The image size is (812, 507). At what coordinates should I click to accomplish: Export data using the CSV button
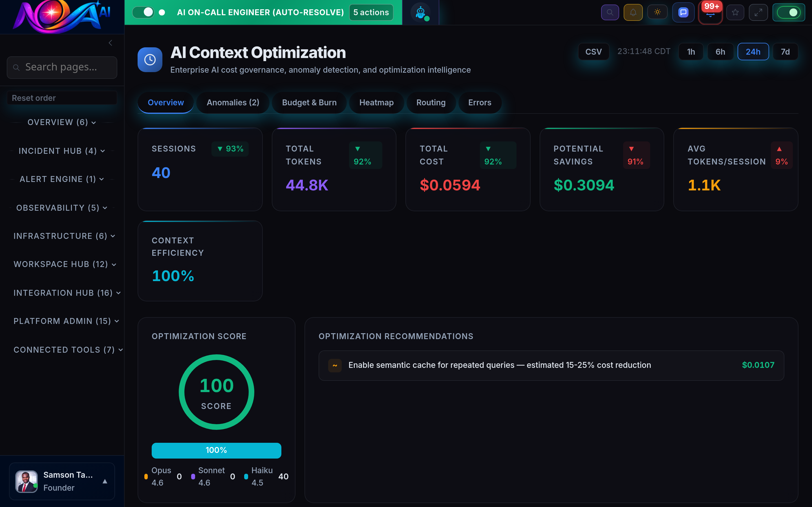coord(593,51)
